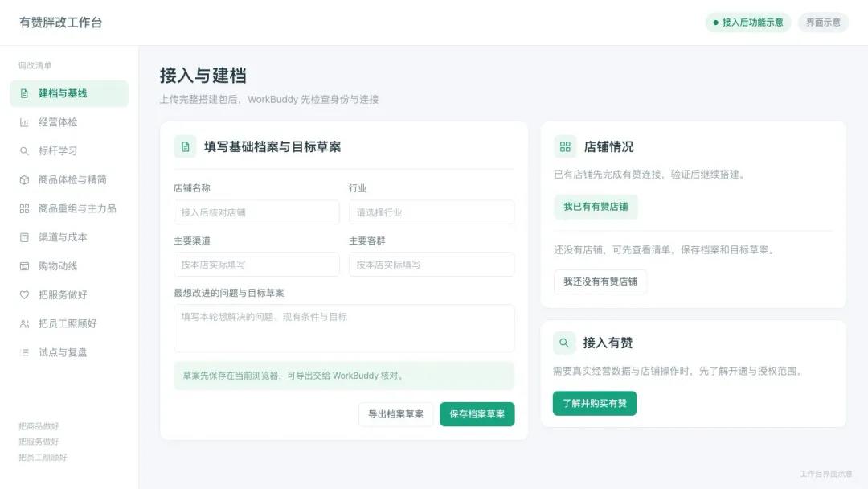The width and height of the screenshot is (868, 489).
Task: Click the list icon beside 试点与复盘
Action: [x=24, y=353]
